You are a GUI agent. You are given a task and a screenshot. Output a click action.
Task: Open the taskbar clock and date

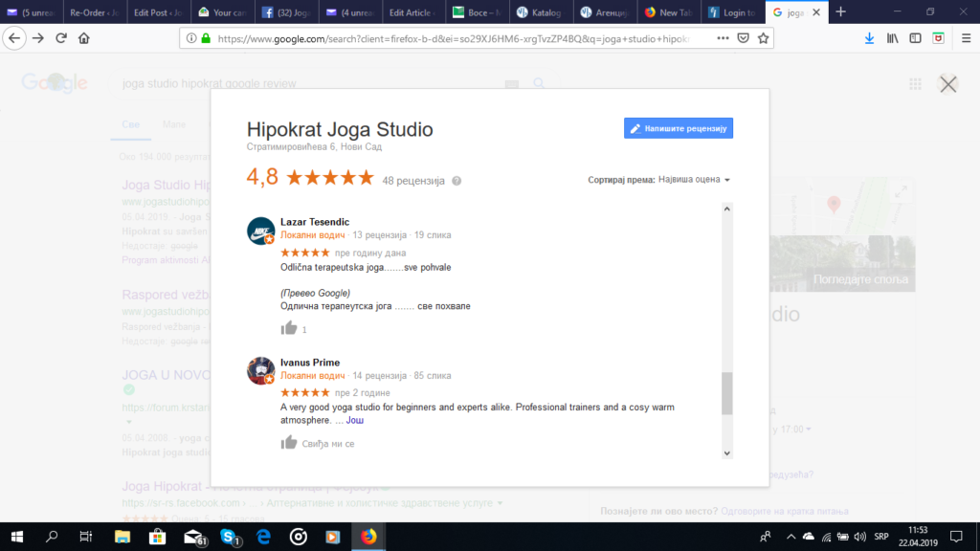[918, 537]
